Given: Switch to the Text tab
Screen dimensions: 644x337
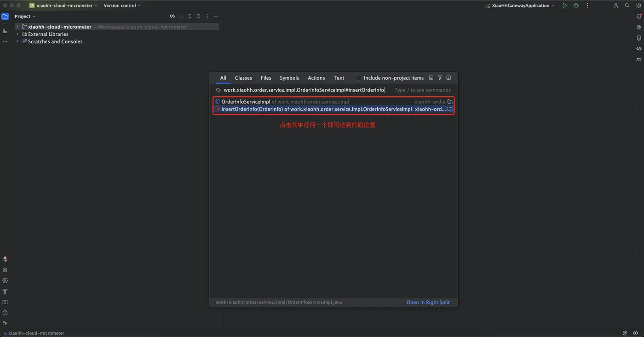Looking at the screenshot, I should pyautogui.click(x=339, y=78).
